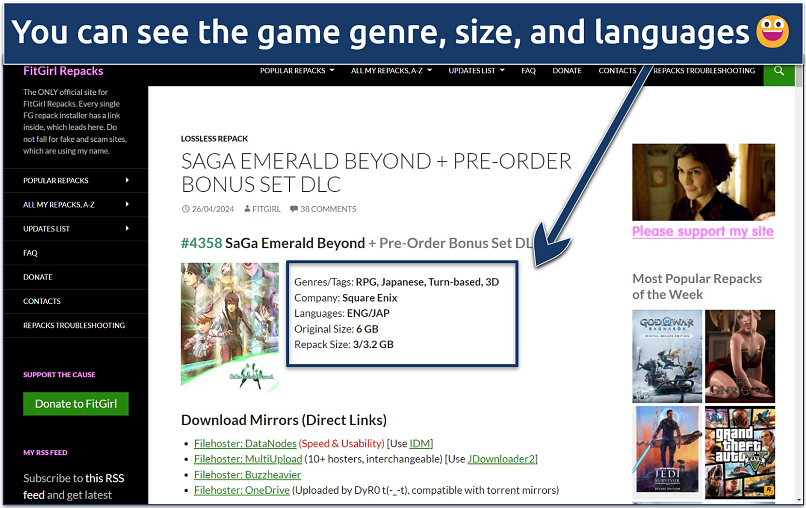Viewport: 806px width, 508px height.
Task: Click the comment bubble icon
Action: 294,209
